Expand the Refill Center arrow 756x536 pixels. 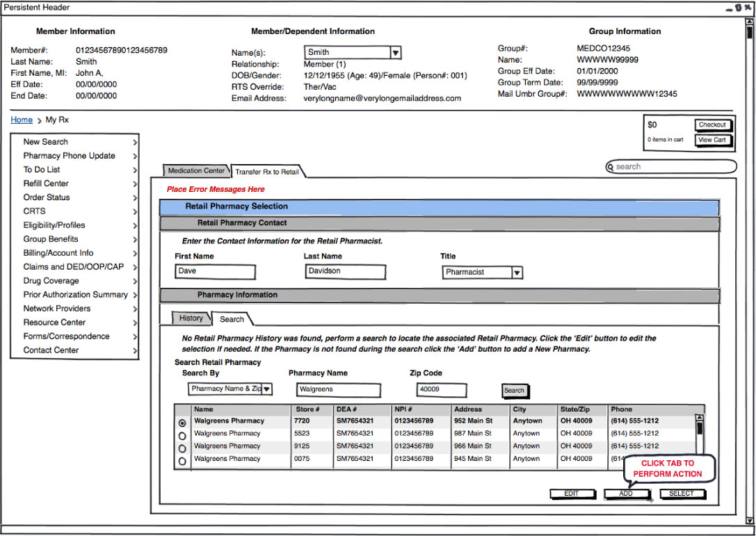(x=135, y=184)
